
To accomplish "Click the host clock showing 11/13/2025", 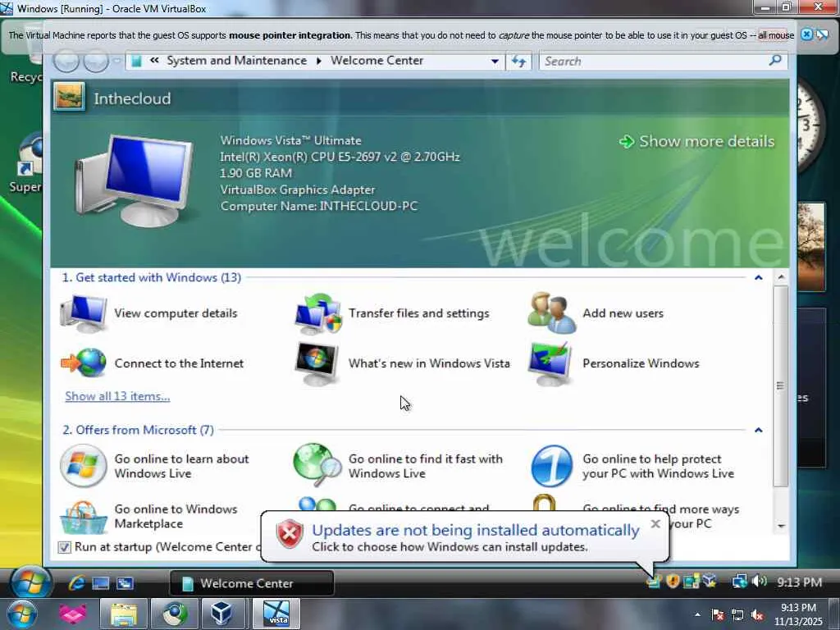I will [x=798, y=614].
